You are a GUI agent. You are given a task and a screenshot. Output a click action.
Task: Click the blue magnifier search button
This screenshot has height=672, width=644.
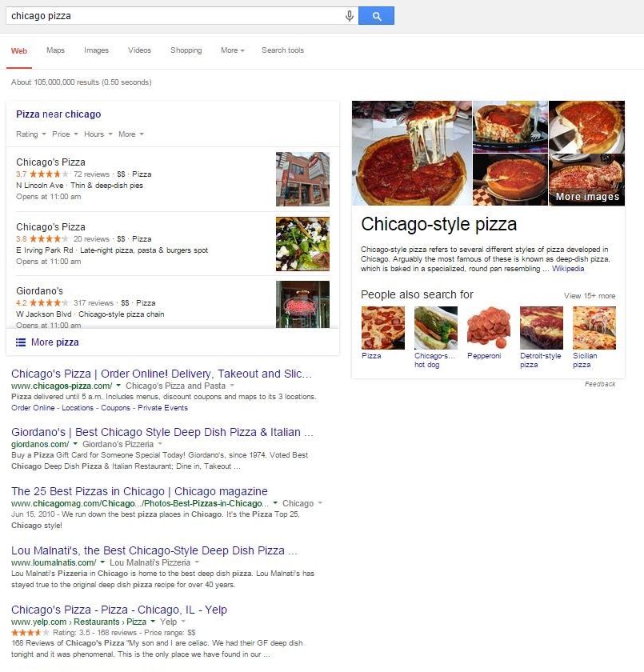click(x=376, y=16)
